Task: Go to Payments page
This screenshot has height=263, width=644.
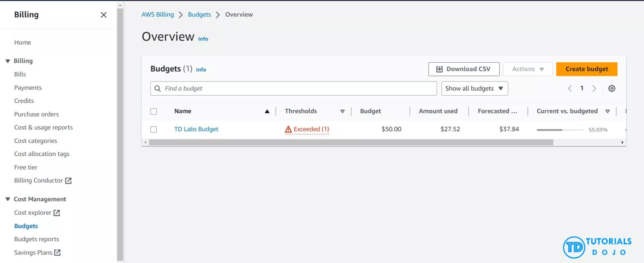Action: tap(28, 88)
